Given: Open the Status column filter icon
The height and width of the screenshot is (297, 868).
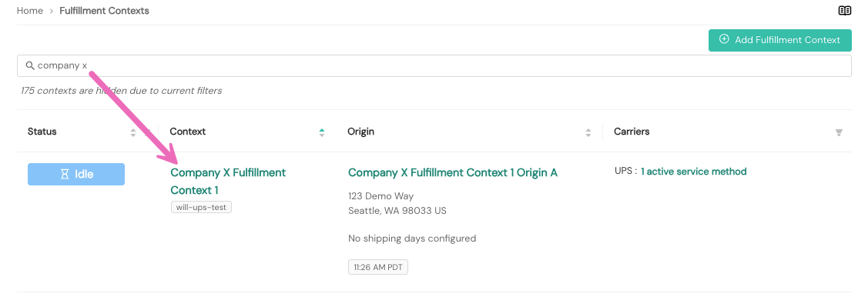Looking at the screenshot, I should pyautogui.click(x=148, y=132).
